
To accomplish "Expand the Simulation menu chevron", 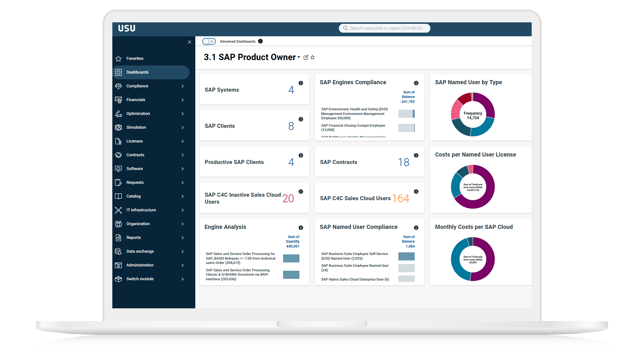I will tap(182, 127).
